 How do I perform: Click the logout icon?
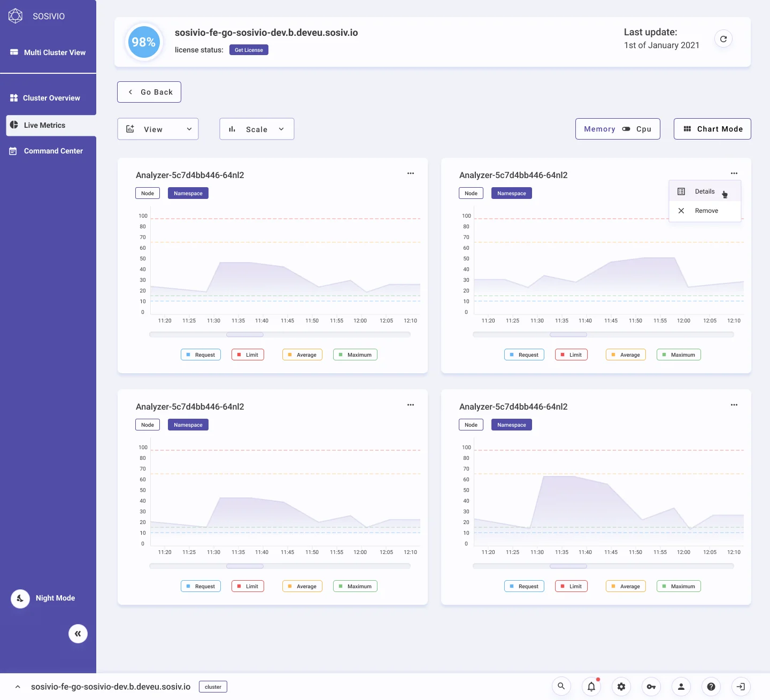pos(741,687)
